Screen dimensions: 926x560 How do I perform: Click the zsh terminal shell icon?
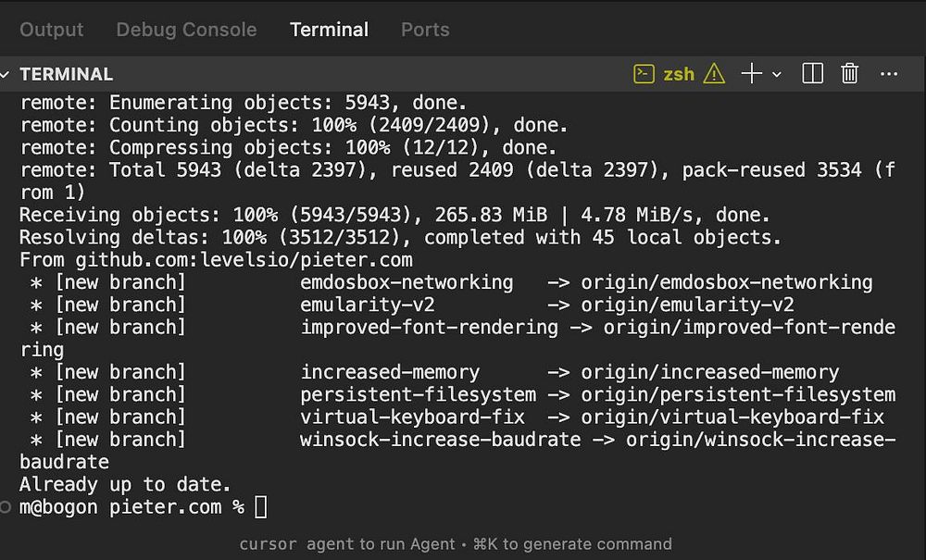(x=644, y=74)
